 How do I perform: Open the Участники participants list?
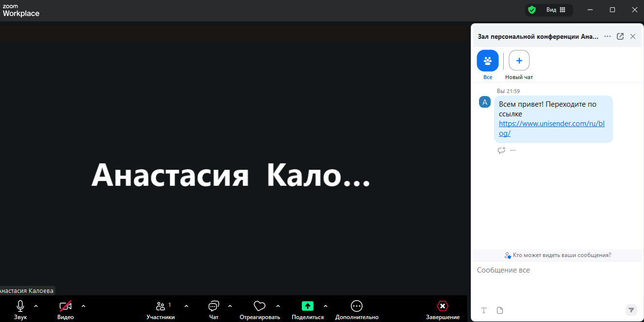(x=161, y=309)
